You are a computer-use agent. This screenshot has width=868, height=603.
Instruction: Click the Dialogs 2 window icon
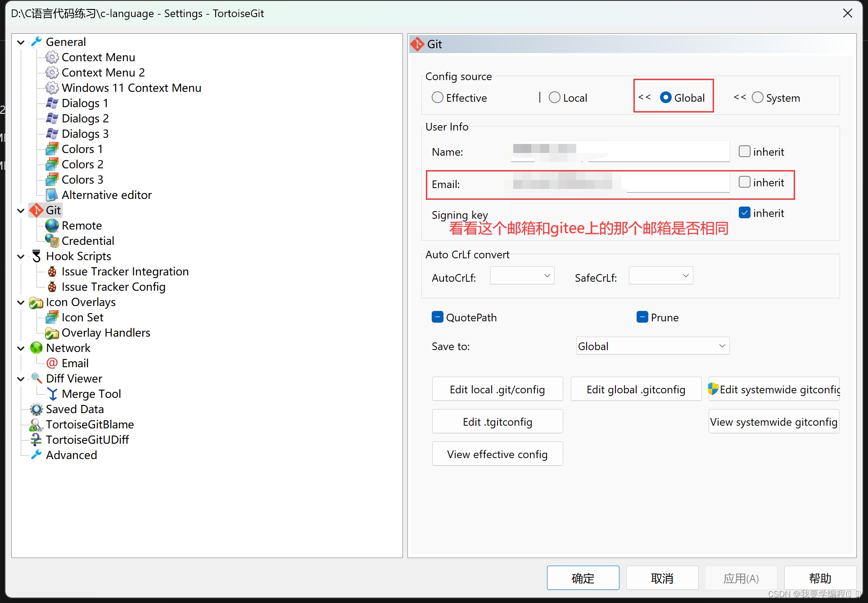click(52, 118)
